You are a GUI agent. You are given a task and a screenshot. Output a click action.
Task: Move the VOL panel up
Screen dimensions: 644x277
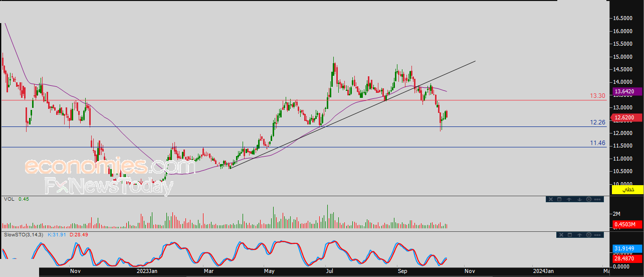(569, 199)
